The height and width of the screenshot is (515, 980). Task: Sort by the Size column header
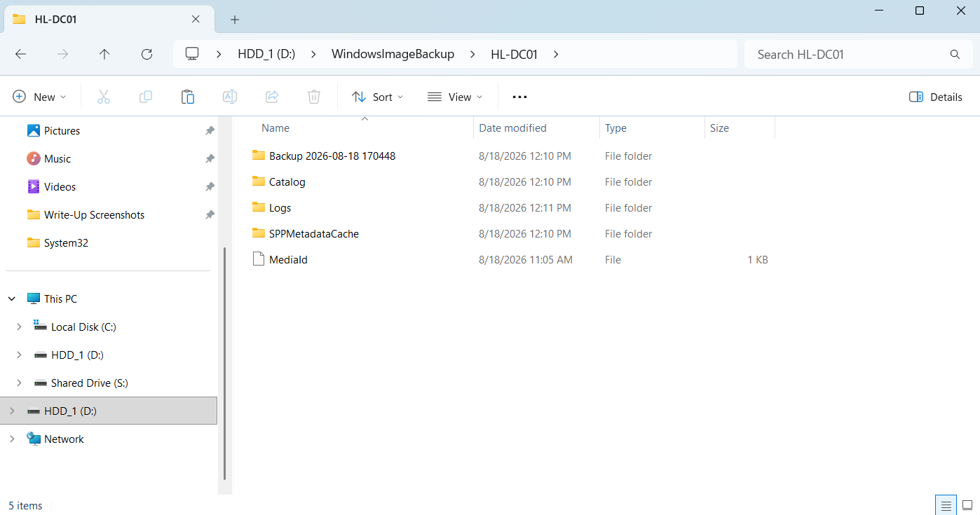click(719, 128)
